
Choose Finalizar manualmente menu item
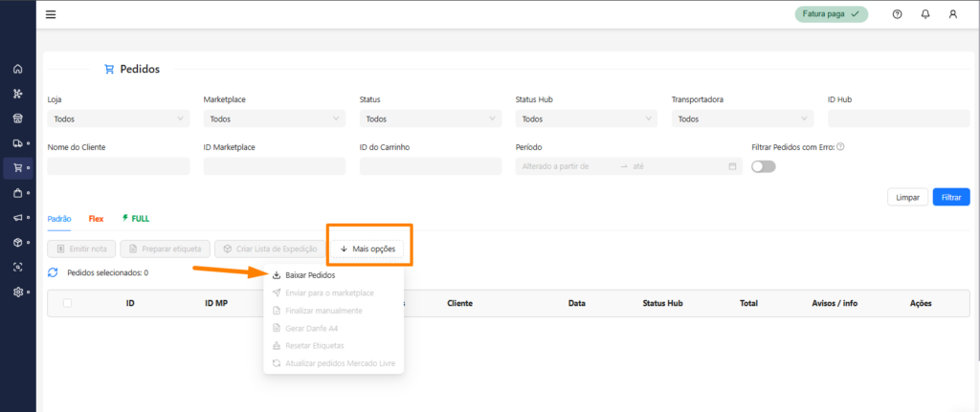click(x=334, y=311)
